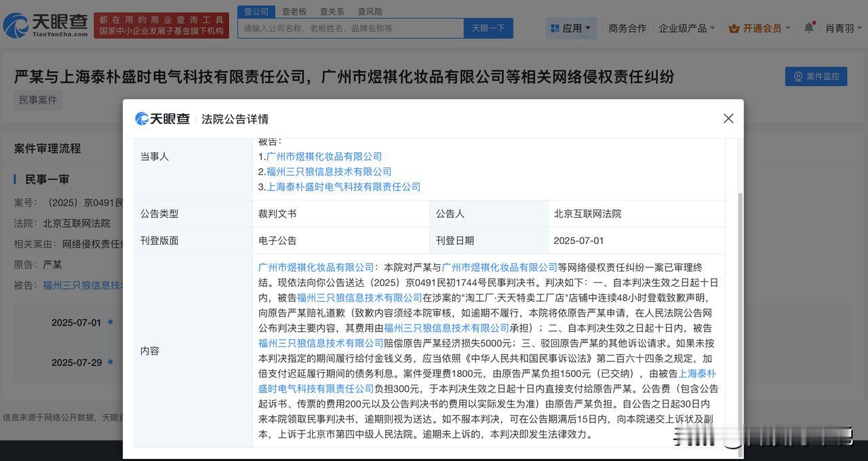Image resolution: width=868 pixels, height=461 pixels.
Task: Click the TianYanCha logo in header
Action: click(45, 25)
